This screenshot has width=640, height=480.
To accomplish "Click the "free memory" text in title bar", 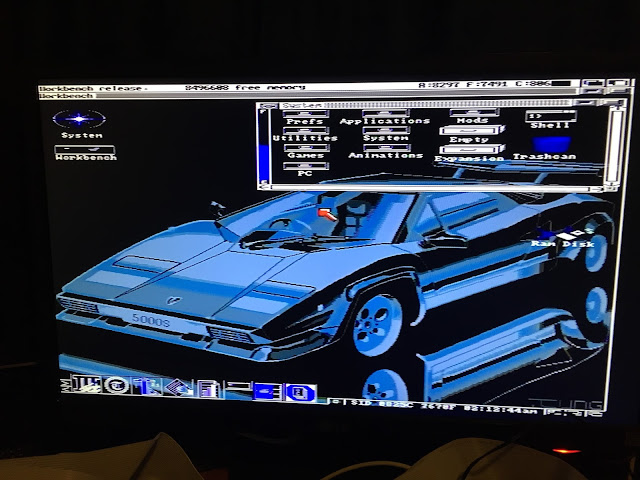I will (270, 87).
